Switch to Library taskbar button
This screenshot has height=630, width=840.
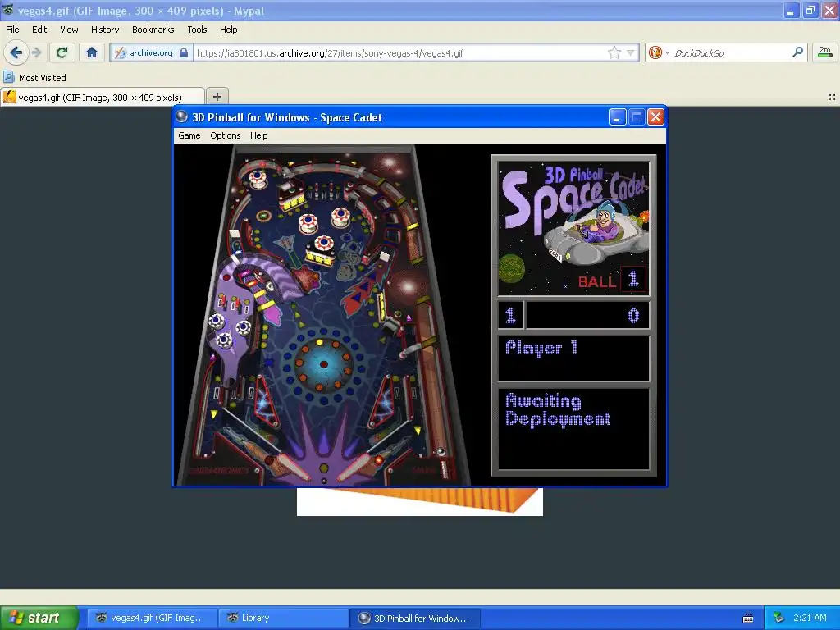[283, 618]
